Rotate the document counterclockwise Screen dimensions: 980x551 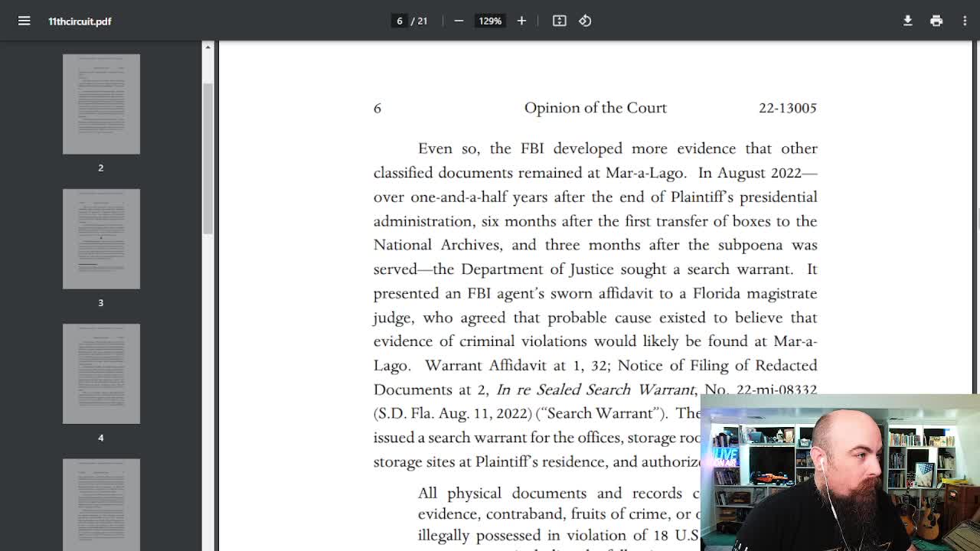pyautogui.click(x=585, y=21)
